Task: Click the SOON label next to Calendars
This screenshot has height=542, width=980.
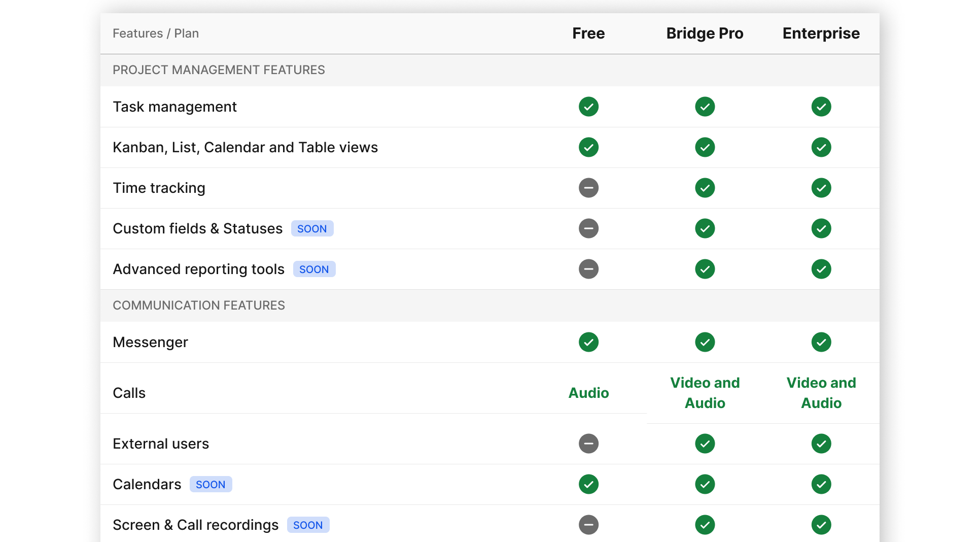Action: click(211, 484)
